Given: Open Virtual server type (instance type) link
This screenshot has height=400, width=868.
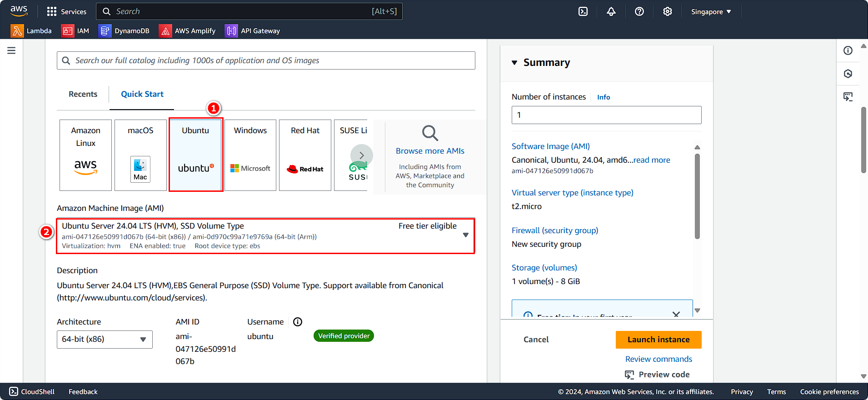Looking at the screenshot, I should pos(573,193).
